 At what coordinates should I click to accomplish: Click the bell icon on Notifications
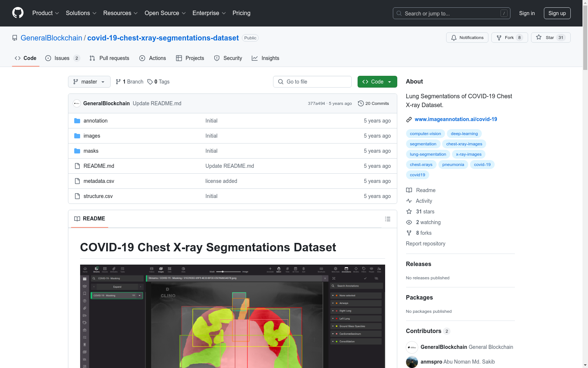click(x=454, y=38)
